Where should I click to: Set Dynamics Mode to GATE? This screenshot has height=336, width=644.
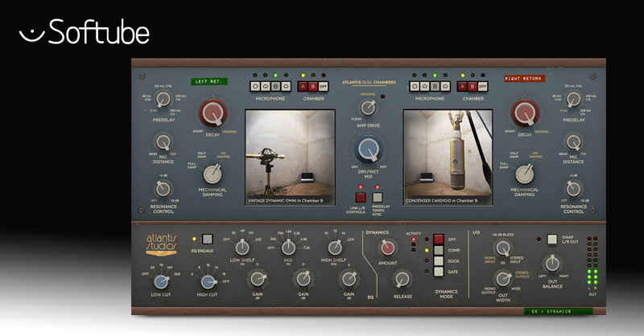click(439, 272)
